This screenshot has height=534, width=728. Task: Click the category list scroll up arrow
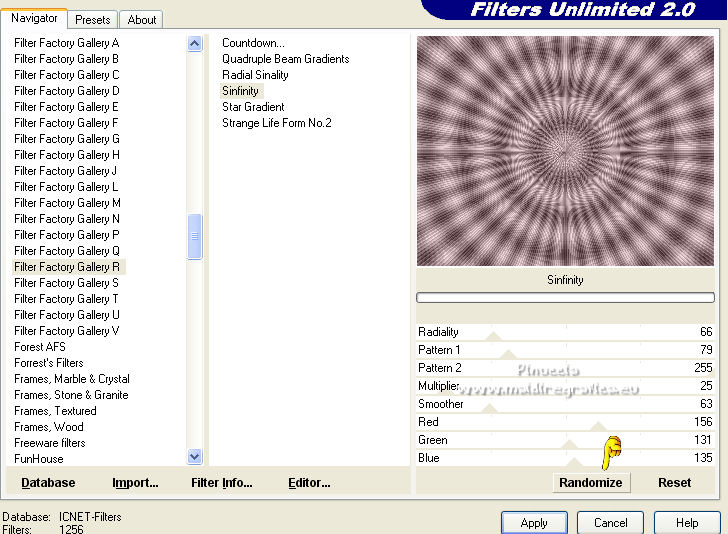195,44
